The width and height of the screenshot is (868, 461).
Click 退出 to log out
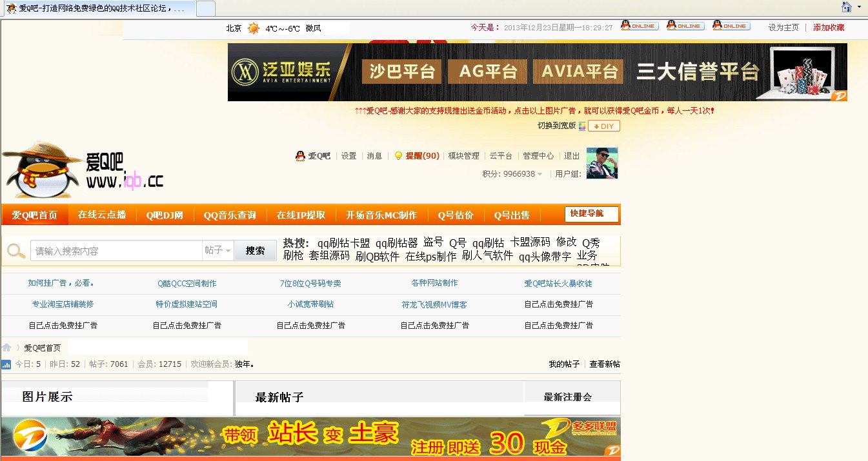[x=572, y=156]
